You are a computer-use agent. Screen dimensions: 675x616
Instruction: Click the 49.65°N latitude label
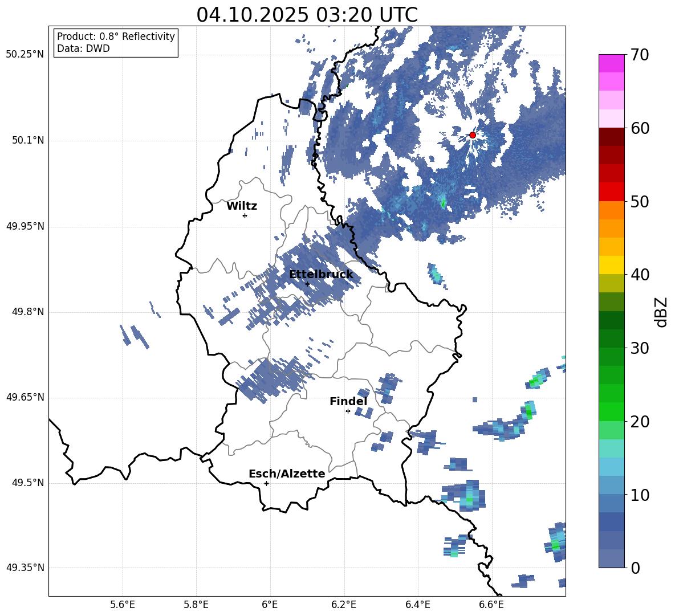point(25,397)
